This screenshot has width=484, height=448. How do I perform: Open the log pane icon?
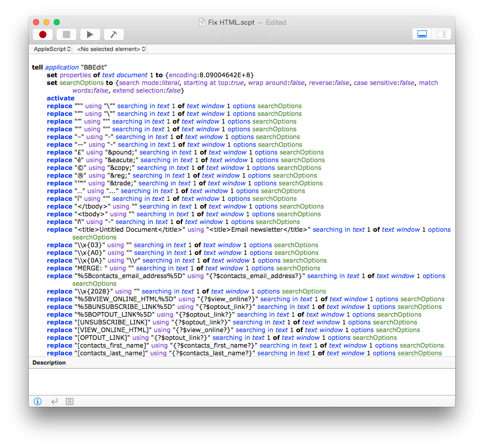tap(70, 401)
